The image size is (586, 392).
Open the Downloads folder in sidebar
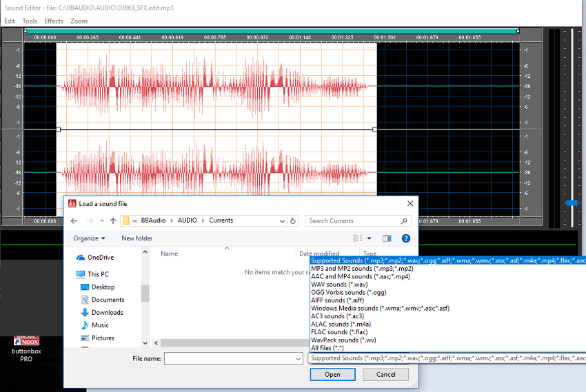[x=107, y=312]
